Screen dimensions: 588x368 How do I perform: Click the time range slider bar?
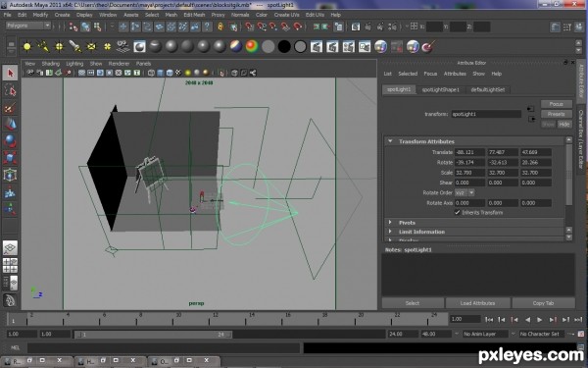coord(153,335)
